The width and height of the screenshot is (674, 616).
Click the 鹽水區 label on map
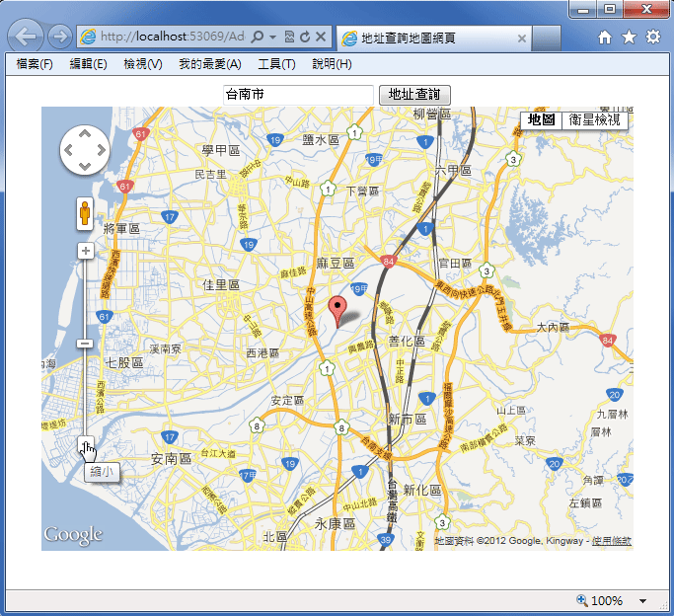[321, 140]
